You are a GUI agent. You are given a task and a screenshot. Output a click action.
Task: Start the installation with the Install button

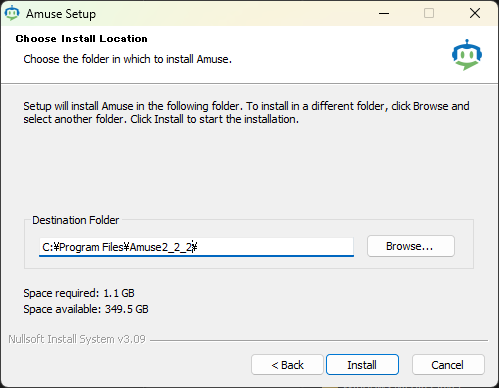(x=362, y=365)
